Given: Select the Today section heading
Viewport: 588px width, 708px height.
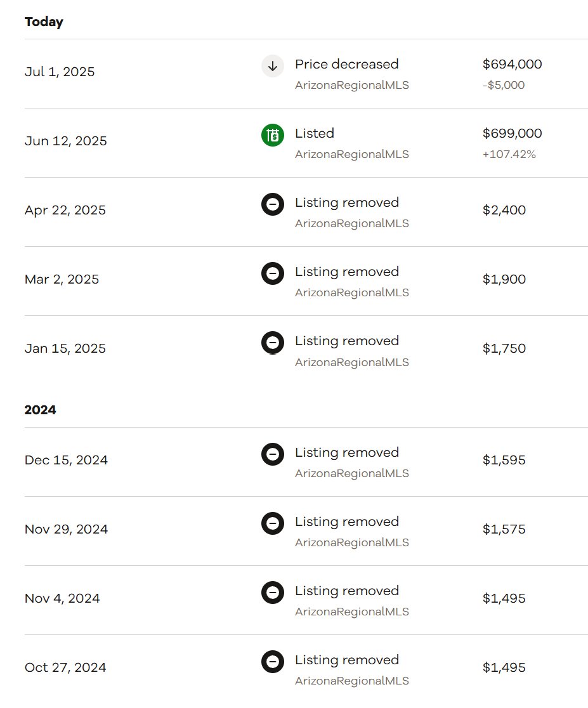Looking at the screenshot, I should tap(44, 22).
